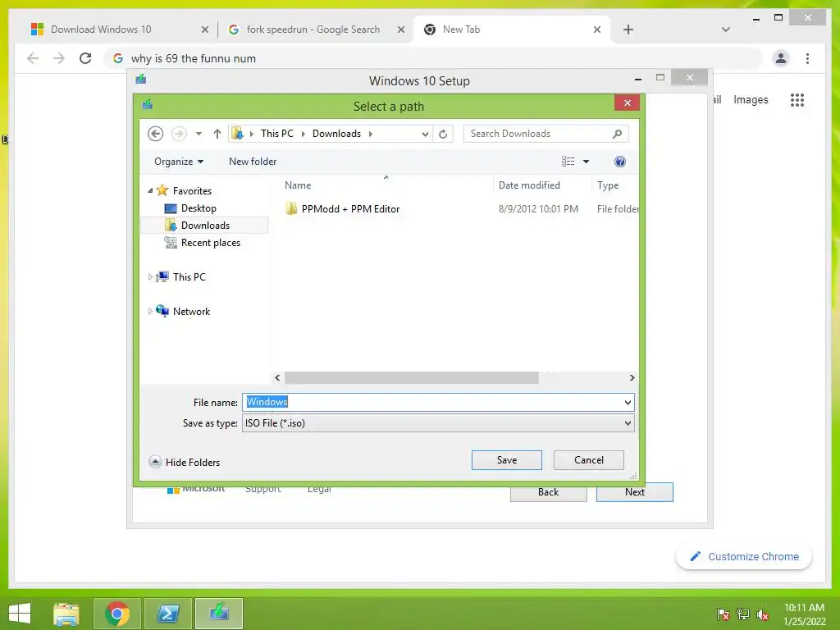Screen dimensions: 840x630
Task: Open the Windows Start button
Action: coord(20,613)
